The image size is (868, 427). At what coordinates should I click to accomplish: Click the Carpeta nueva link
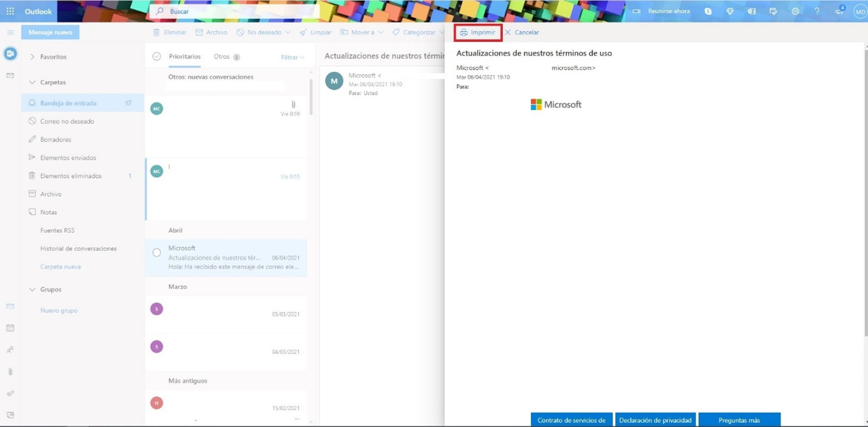60,267
